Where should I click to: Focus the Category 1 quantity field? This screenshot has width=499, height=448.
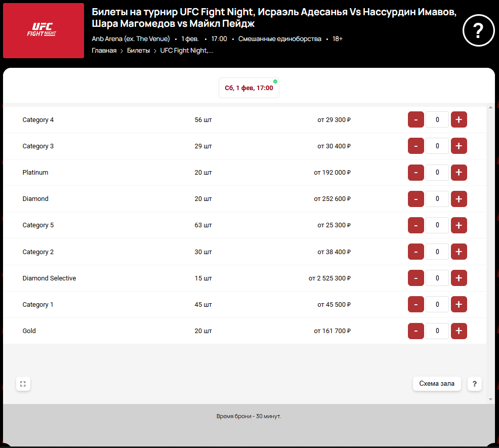437,304
